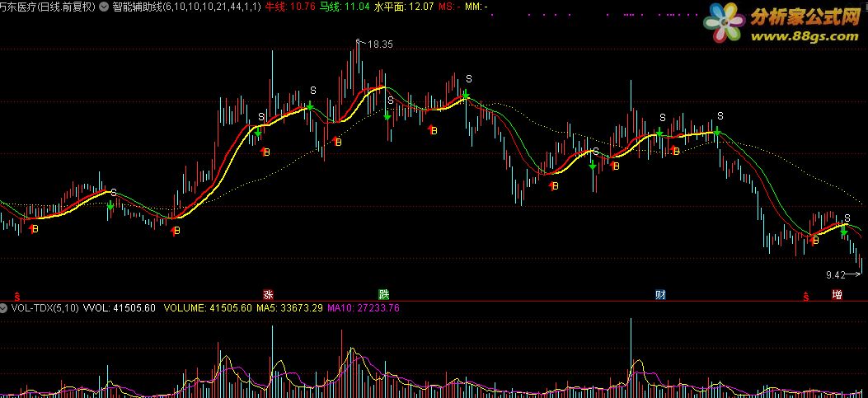Screen dimensions: 868x398
Task: Open the red 增 info marker
Action: (837, 294)
